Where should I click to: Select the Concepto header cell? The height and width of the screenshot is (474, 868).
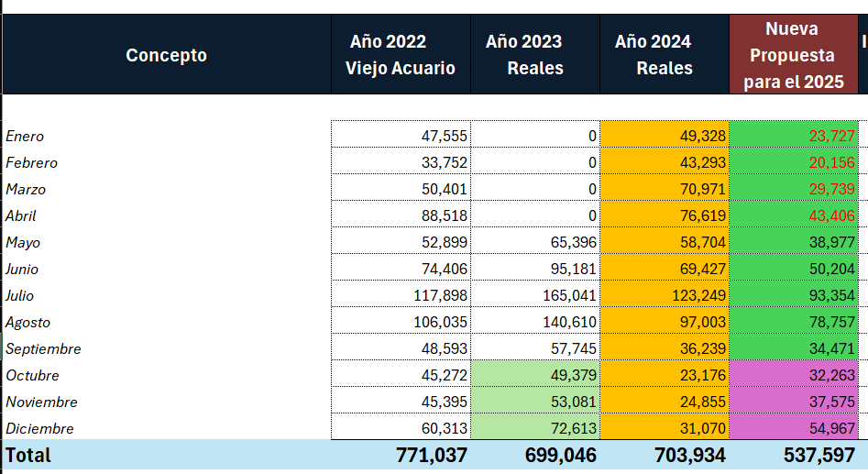point(166,55)
